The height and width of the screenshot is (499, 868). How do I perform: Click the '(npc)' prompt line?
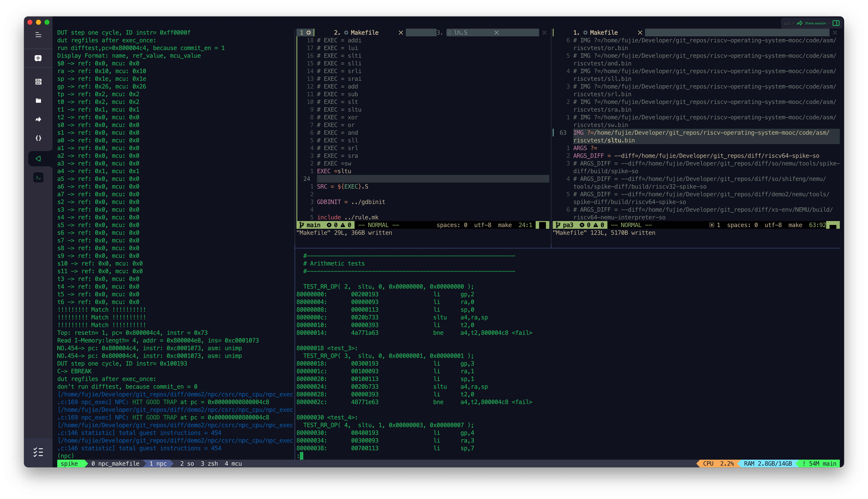[66, 456]
